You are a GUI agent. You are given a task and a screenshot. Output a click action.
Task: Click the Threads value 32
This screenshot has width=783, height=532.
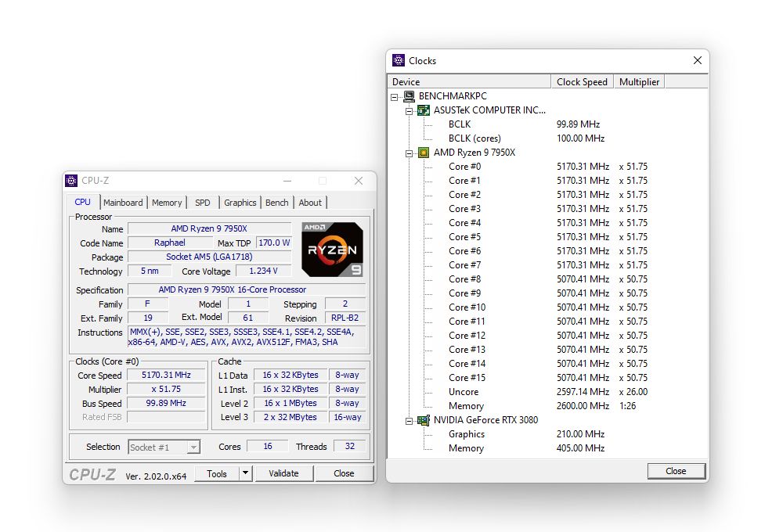click(349, 446)
